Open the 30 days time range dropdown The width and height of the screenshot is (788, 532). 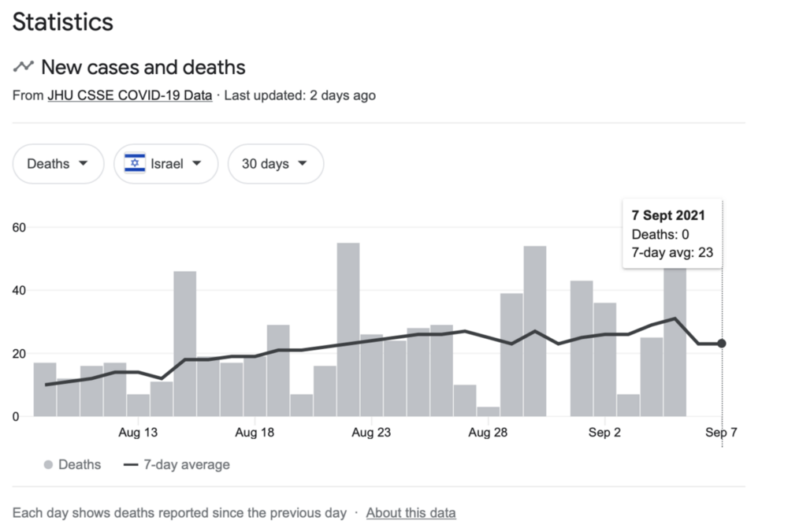pos(275,164)
